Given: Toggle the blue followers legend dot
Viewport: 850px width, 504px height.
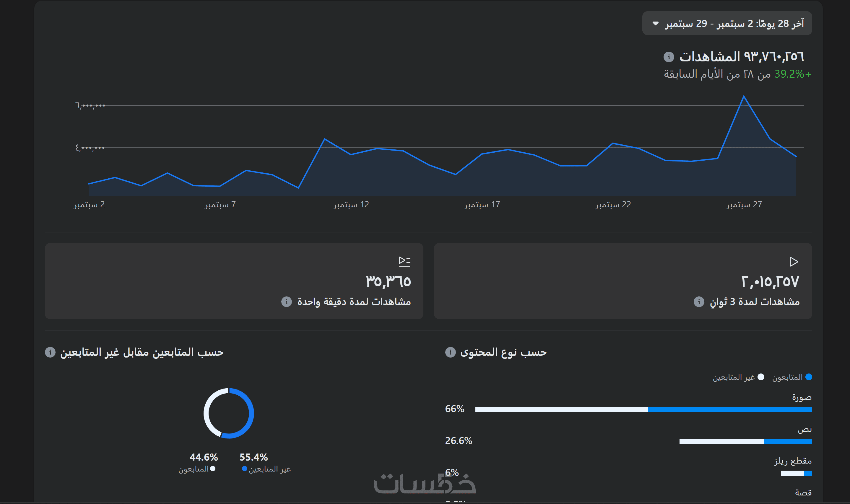Looking at the screenshot, I should pos(809,377).
